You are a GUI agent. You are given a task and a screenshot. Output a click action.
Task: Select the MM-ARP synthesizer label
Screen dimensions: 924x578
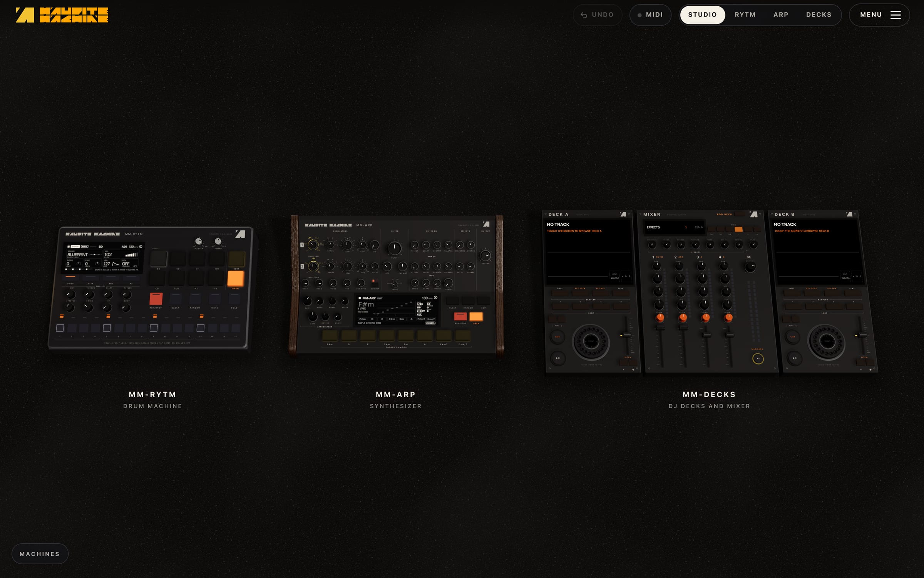395,395
